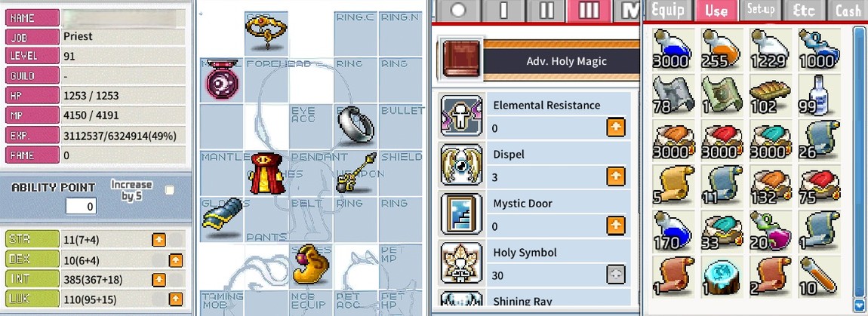Add a point to Mystic Door skill
The height and width of the screenshot is (316, 868).
[616, 225]
